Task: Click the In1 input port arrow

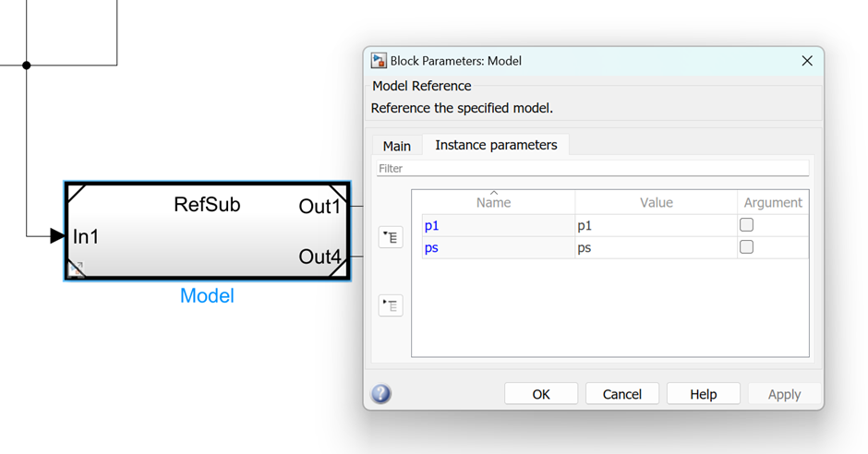Action: click(x=56, y=236)
